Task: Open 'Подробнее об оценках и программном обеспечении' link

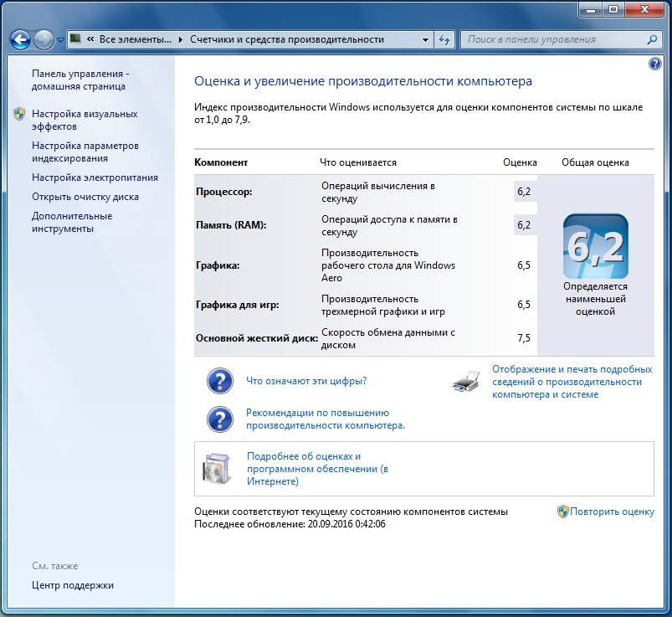Action: pyautogui.click(x=317, y=469)
